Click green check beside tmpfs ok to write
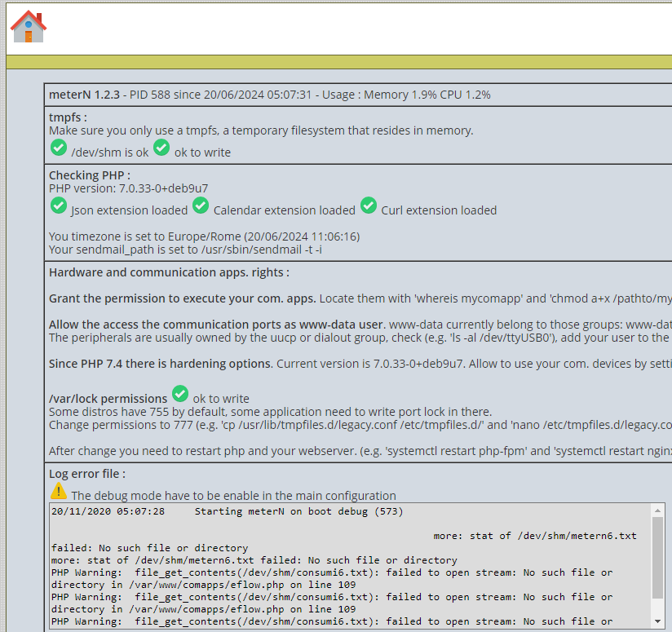The width and height of the screenshot is (672, 632). click(x=161, y=148)
